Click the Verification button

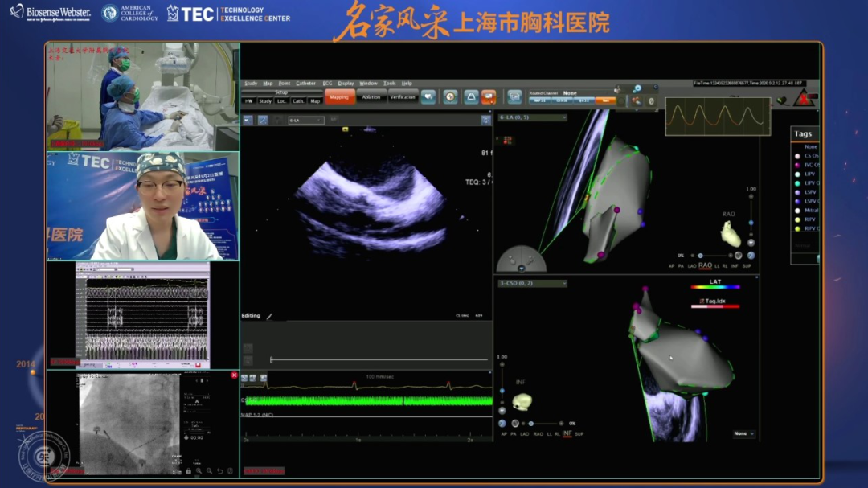403,97
